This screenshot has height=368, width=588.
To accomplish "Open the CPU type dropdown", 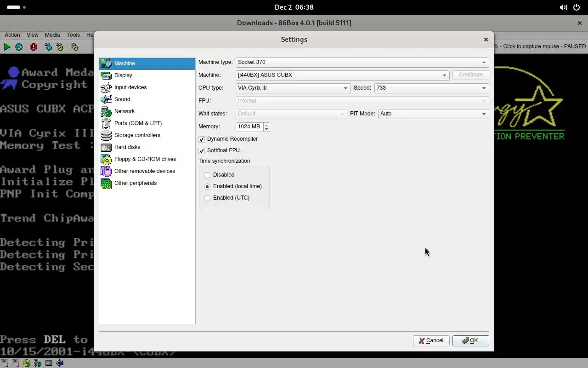I will [x=293, y=88].
